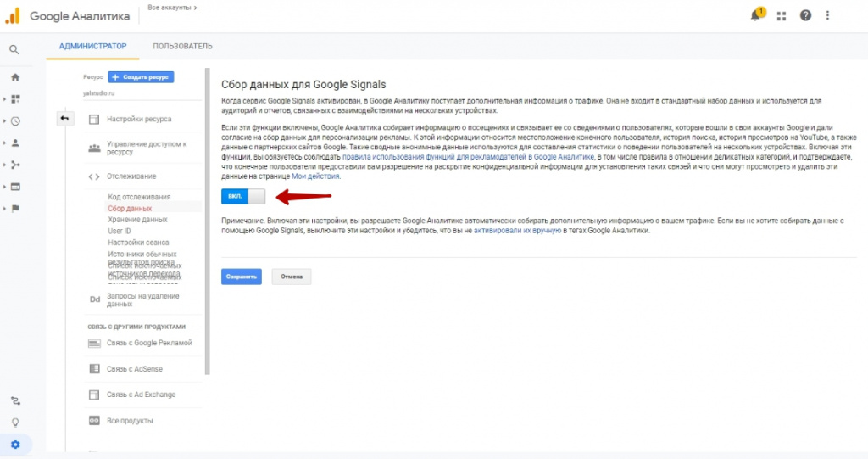
Task: Go to Home via house icon
Action: 15,77
